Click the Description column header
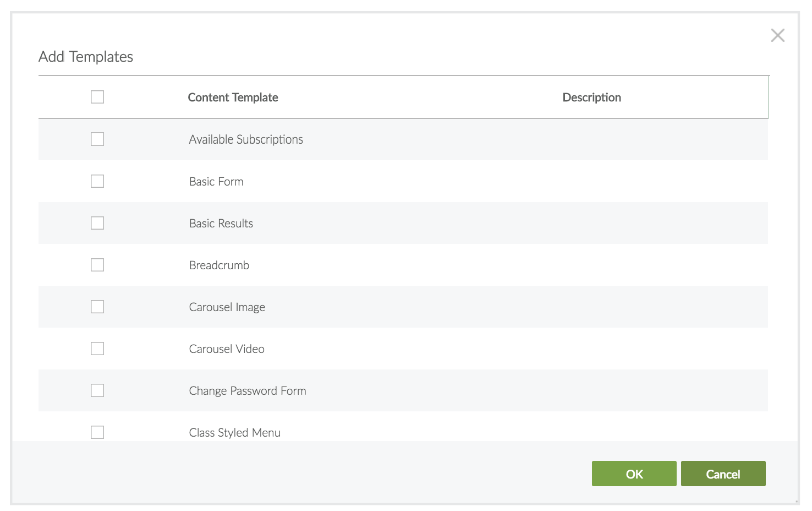The width and height of the screenshot is (812, 511). click(591, 97)
